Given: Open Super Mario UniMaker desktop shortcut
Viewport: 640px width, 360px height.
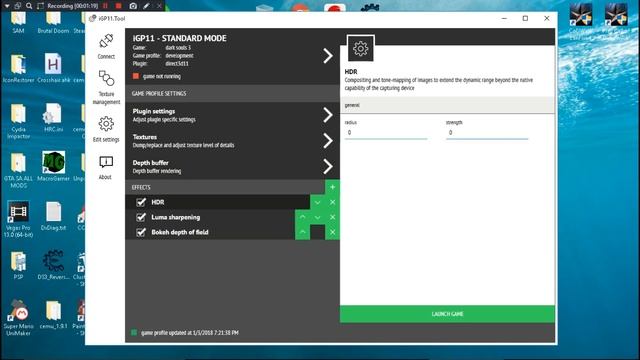Looking at the screenshot, I should (18, 318).
